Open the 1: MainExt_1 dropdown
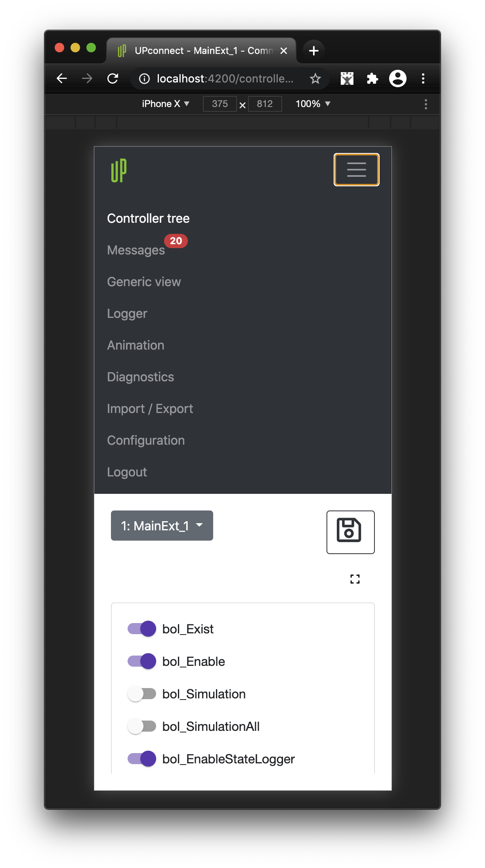This screenshot has height=868, width=485. tap(162, 526)
